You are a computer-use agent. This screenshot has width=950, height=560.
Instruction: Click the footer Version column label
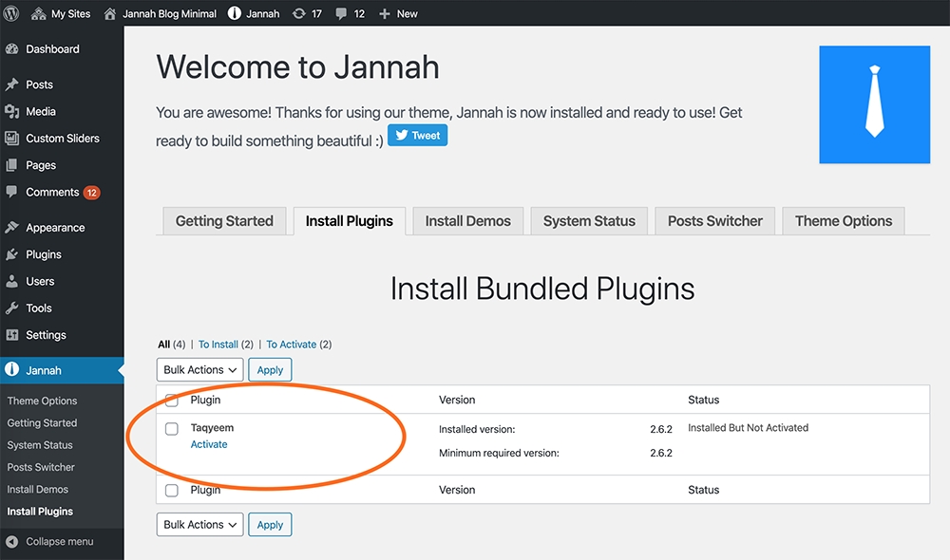457,490
